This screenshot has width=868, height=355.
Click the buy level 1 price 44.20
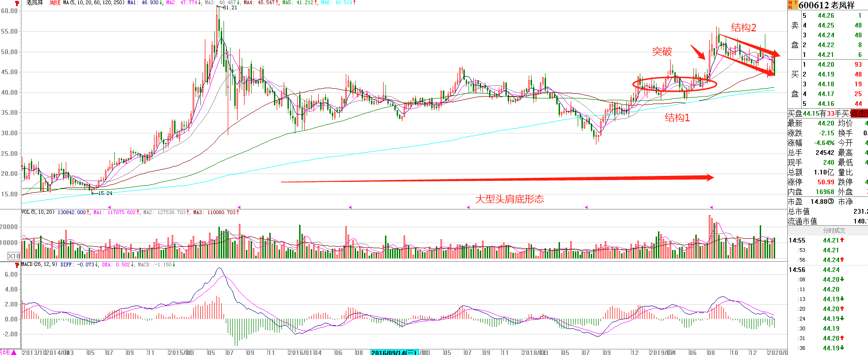[826, 64]
